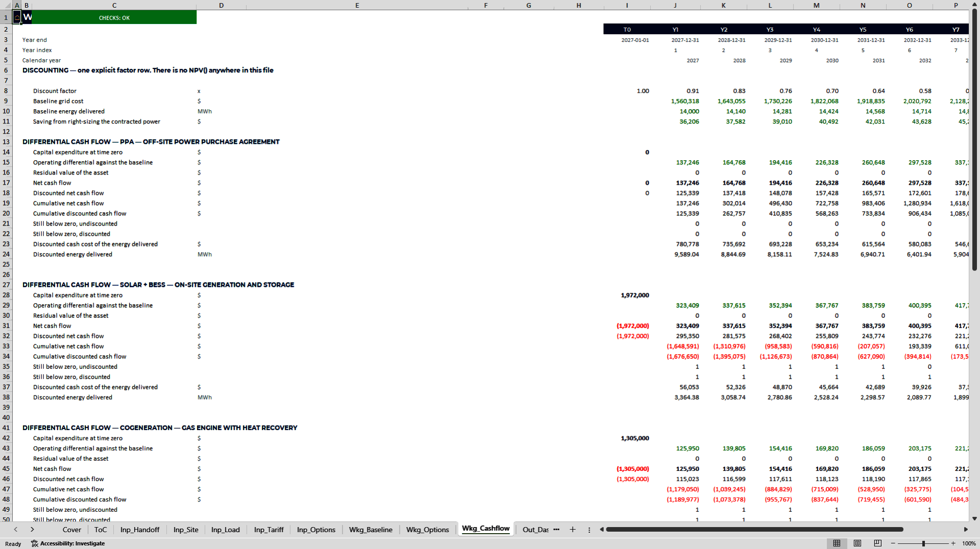980x549 pixels.
Task: Select Saving from right-sizing label
Action: click(96, 121)
